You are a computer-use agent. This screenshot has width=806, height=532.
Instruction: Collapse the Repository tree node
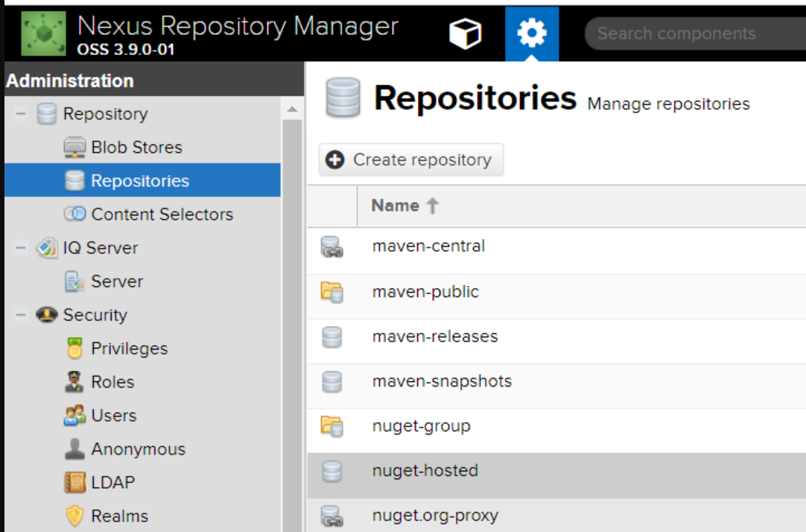click(x=21, y=113)
